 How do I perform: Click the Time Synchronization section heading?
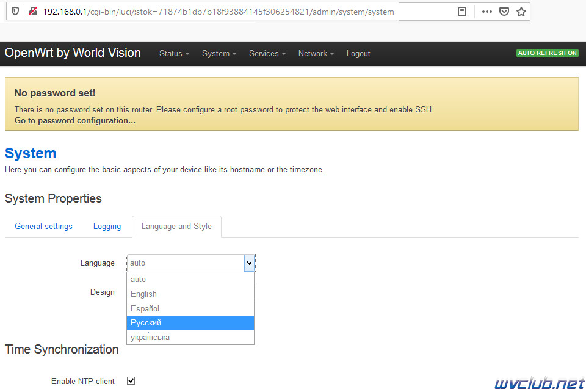pos(62,349)
